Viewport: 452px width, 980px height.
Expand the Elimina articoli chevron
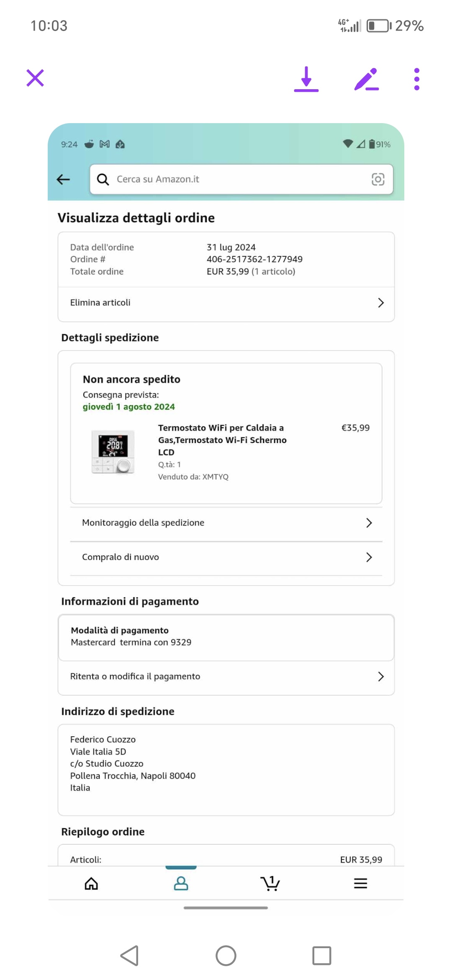tap(380, 303)
